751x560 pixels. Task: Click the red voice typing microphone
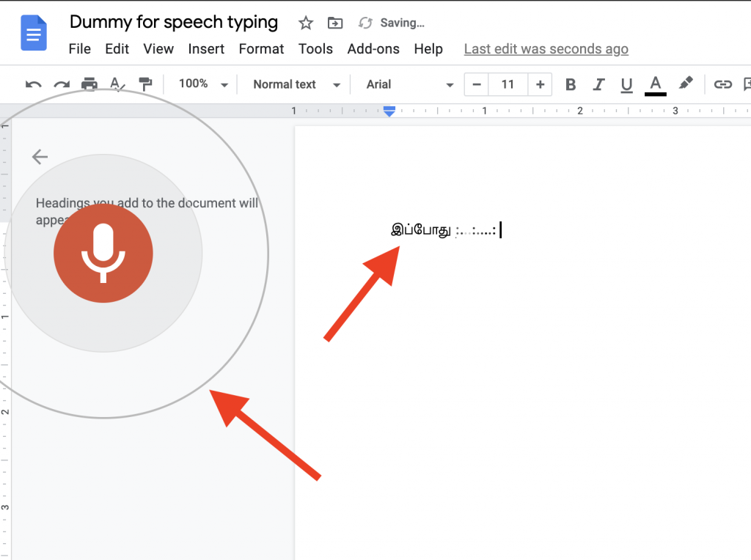click(103, 253)
